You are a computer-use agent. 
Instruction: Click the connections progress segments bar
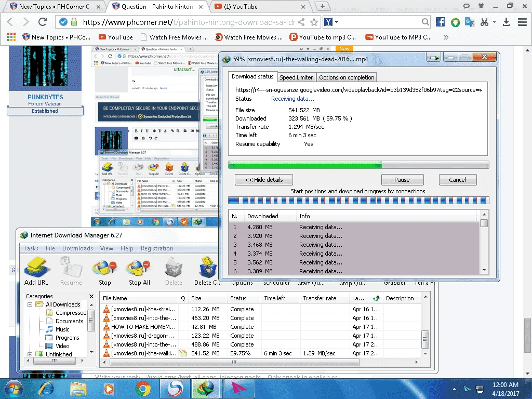358,200
